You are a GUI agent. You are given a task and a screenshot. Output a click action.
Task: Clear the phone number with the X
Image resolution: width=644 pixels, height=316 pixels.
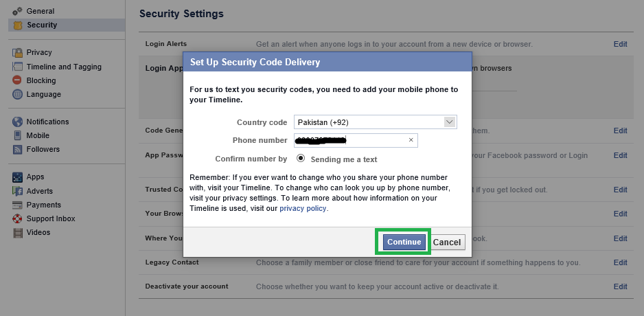click(411, 140)
